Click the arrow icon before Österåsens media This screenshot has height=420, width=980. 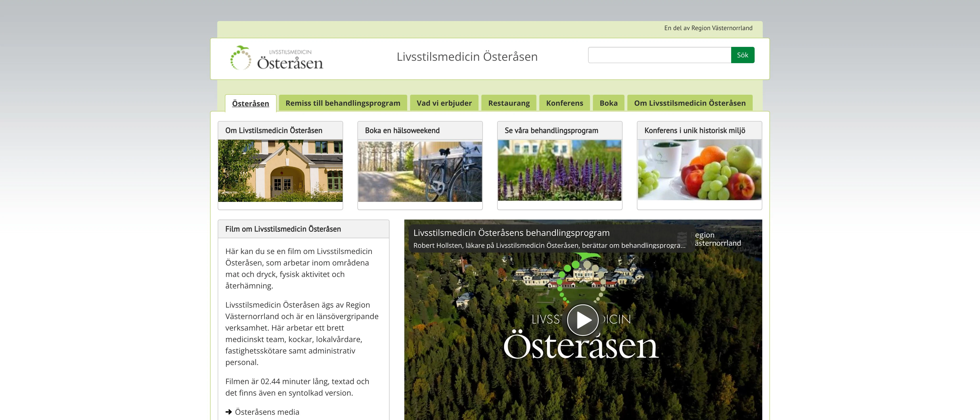229,412
